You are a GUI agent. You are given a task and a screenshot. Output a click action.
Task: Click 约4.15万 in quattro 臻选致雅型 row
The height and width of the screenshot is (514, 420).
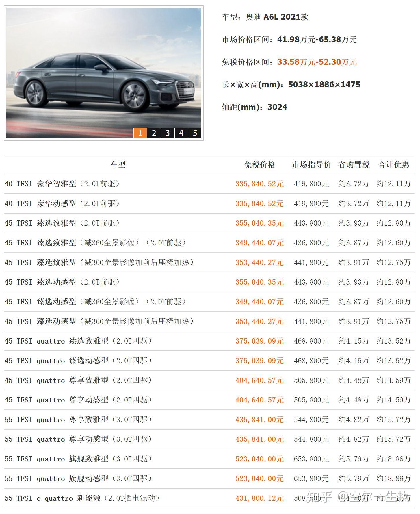[354, 341]
